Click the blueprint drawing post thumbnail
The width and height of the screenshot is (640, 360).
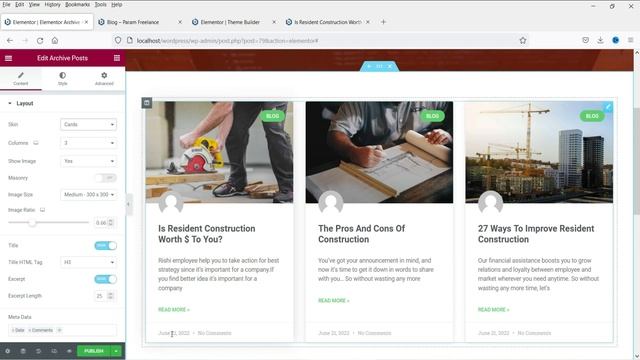tap(379, 152)
